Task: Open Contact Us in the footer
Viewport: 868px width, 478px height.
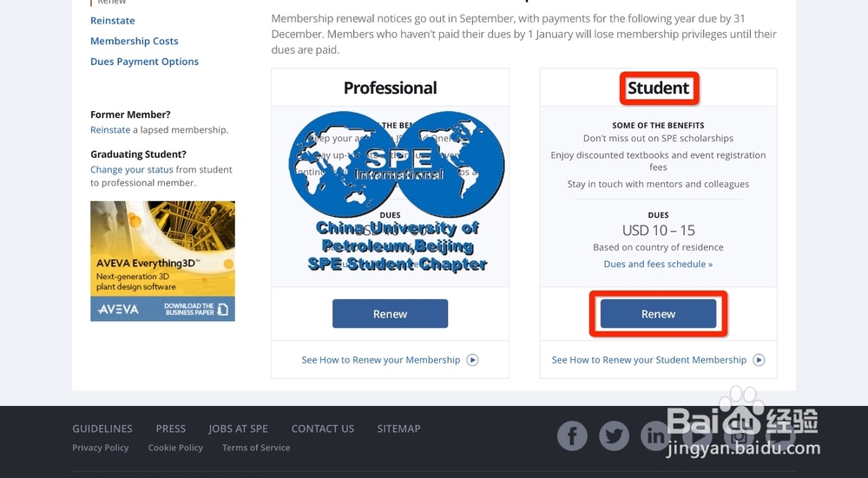Action: (323, 429)
